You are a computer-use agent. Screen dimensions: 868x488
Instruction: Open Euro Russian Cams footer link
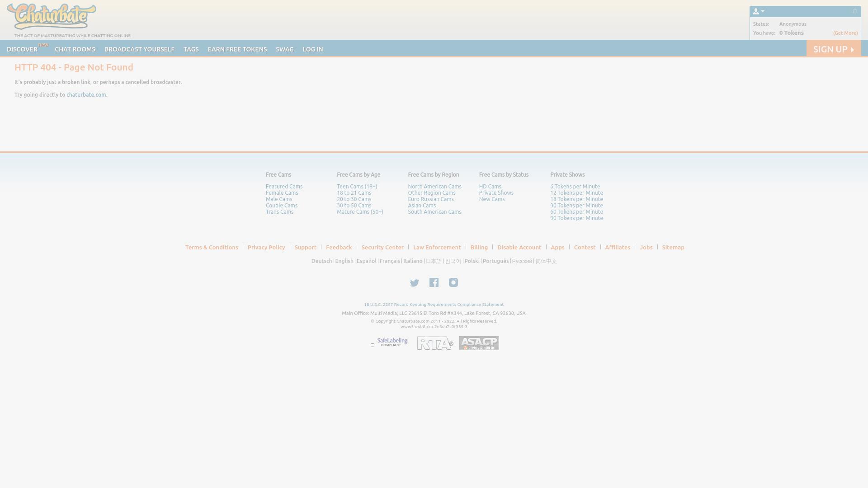431,199
